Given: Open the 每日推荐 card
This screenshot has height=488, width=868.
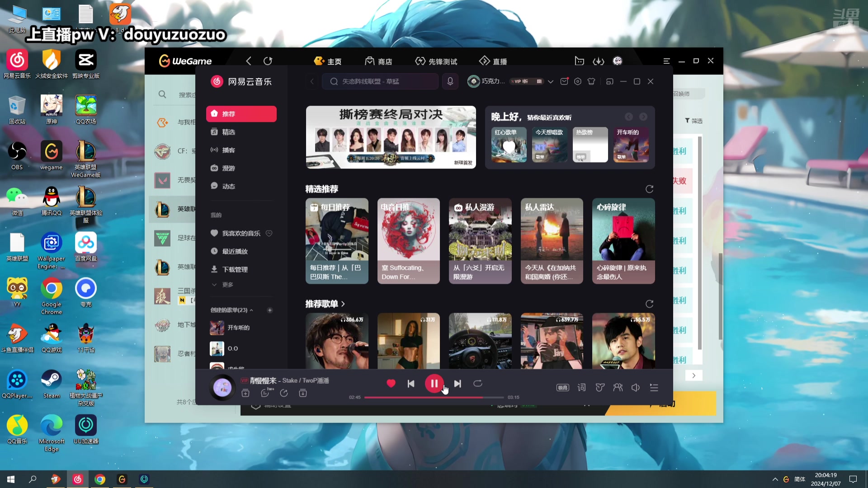Looking at the screenshot, I should [337, 241].
